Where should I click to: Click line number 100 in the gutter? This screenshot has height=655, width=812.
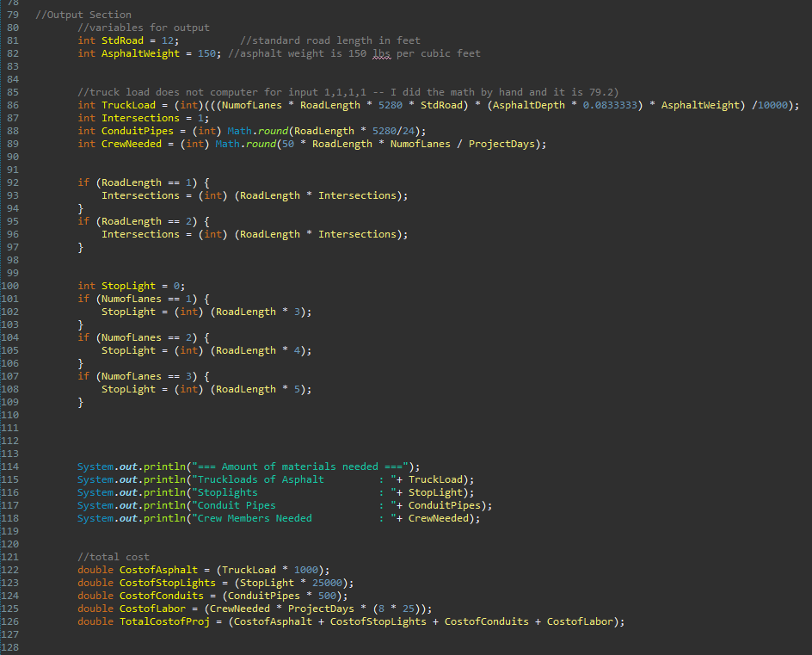9,286
